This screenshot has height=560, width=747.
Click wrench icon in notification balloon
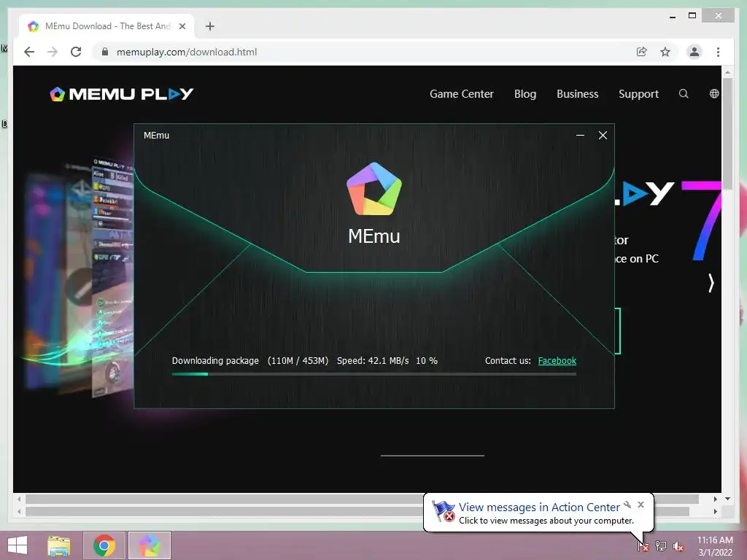click(x=627, y=505)
